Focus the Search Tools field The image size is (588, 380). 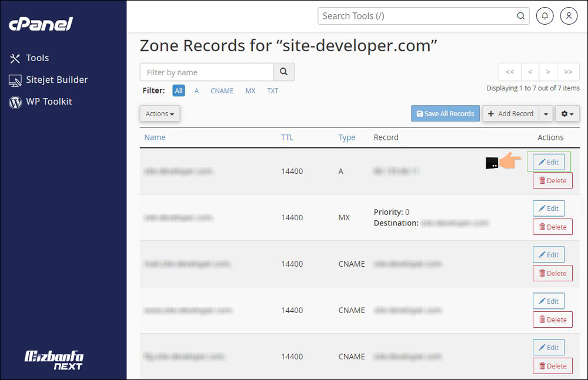[x=423, y=16]
